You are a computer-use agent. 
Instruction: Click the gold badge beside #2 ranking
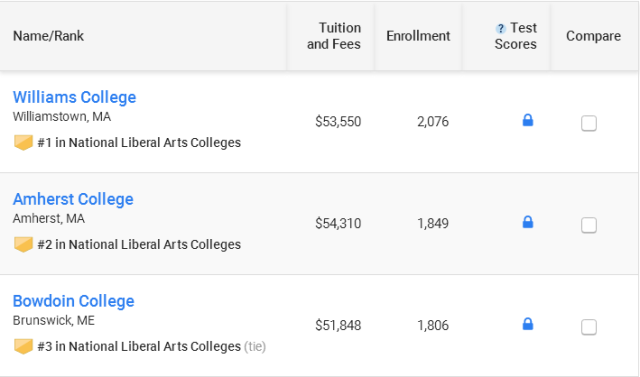pyautogui.click(x=23, y=244)
